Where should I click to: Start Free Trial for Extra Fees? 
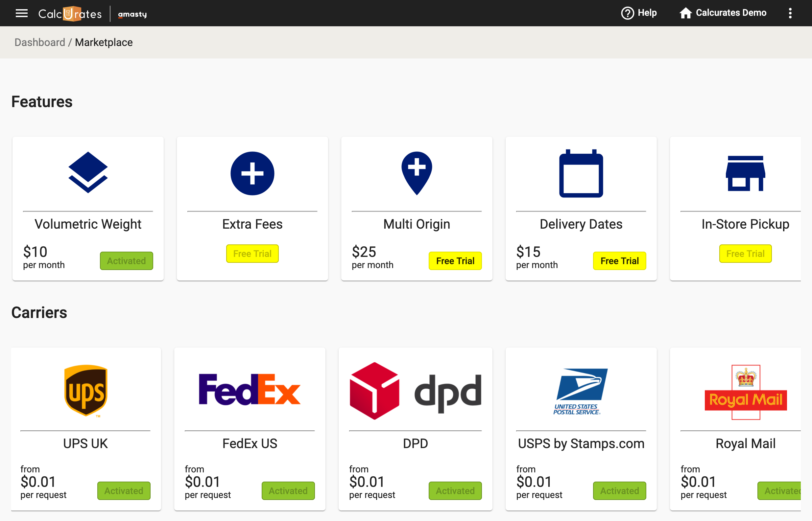(252, 254)
